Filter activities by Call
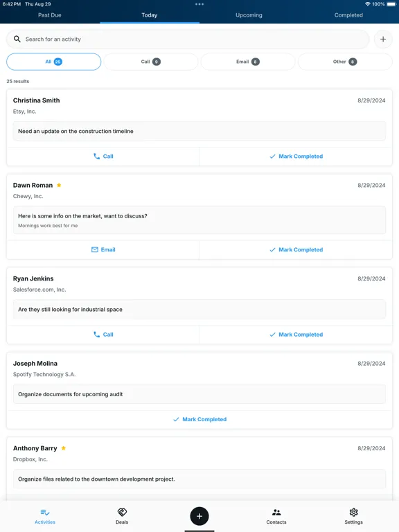This screenshot has width=399, height=532. (x=150, y=62)
